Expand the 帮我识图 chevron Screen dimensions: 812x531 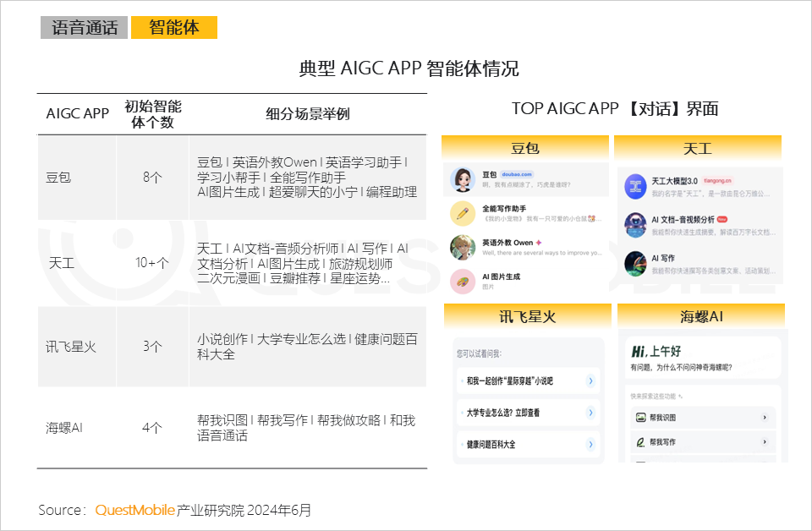(765, 417)
